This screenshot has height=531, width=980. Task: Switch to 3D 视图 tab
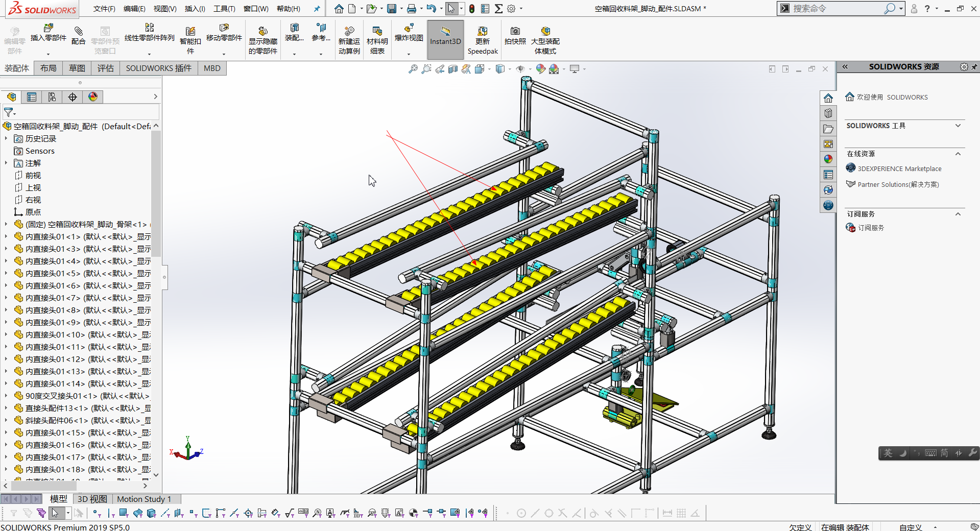[92, 499]
